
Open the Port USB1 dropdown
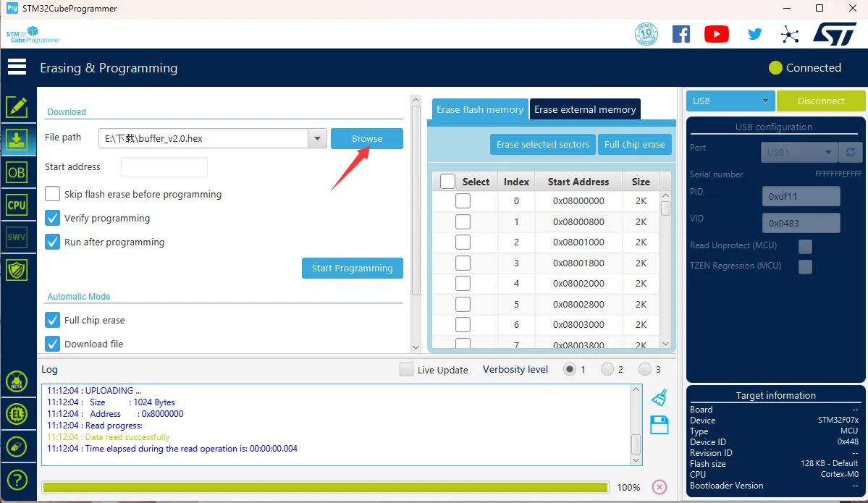[799, 152]
